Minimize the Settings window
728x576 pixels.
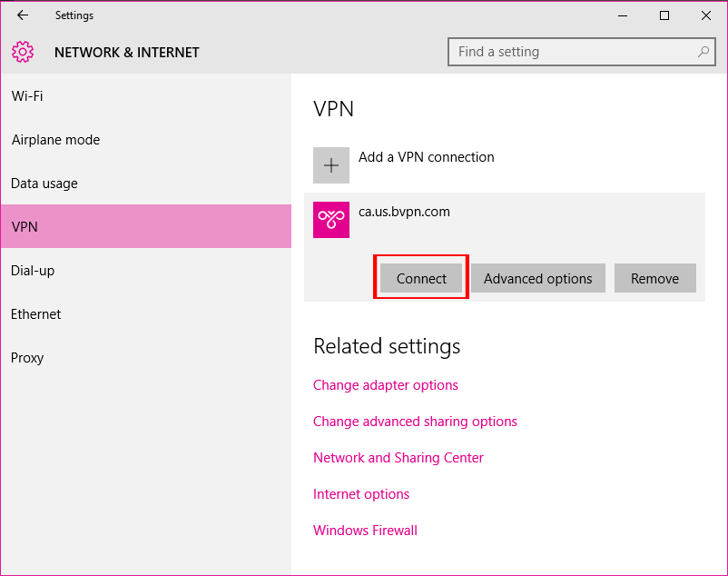(x=623, y=15)
